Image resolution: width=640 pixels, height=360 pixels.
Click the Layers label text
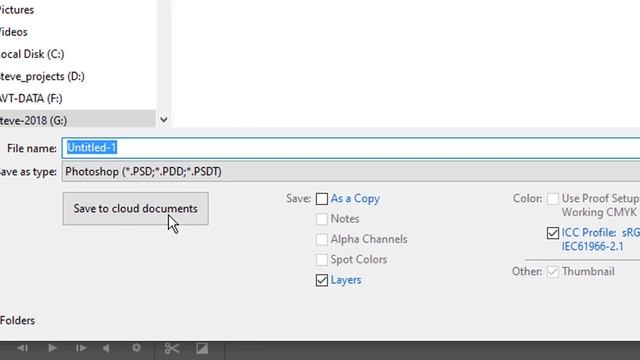(x=346, y=280)
